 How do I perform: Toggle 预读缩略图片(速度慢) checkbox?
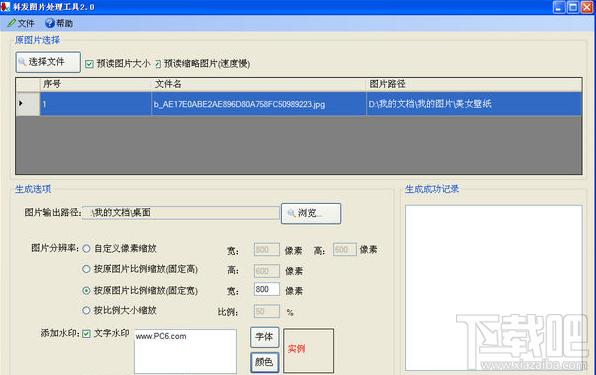click(x=158, y=64)
